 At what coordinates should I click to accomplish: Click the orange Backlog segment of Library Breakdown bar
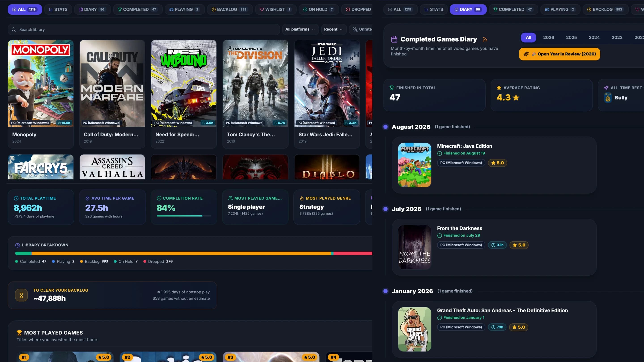pos(181,253)
